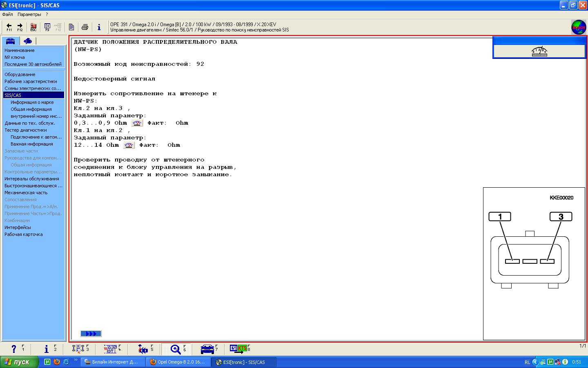Viewport: 588px width, 368px height.
Task: Show info via the blue i icon
Action: [x=99, y=27]
